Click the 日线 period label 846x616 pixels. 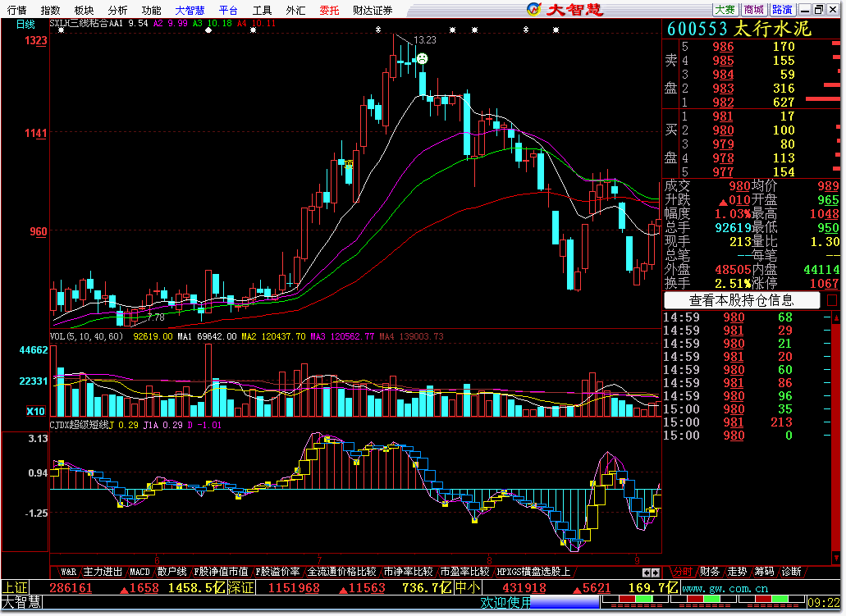pyautogui.click(x=25, y=25)
